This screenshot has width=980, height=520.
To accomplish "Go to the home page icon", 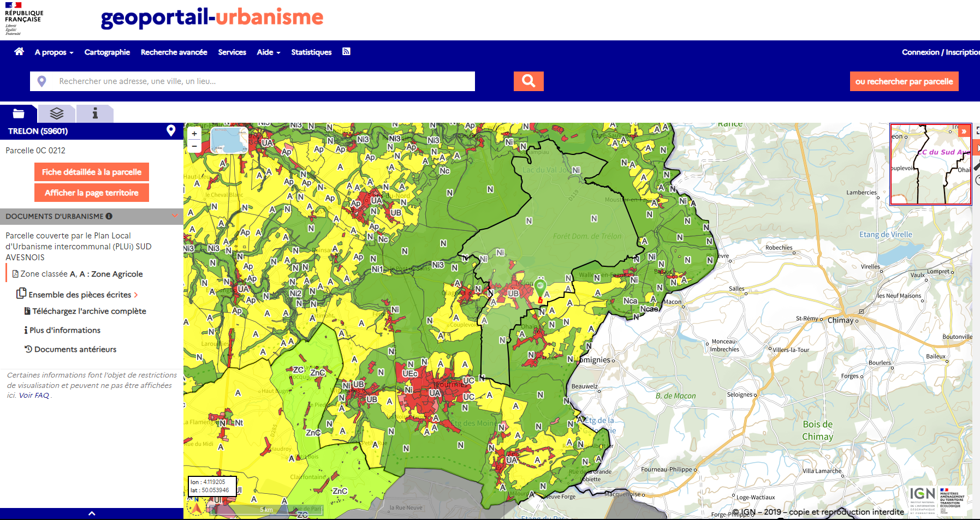I will (19, 51).
